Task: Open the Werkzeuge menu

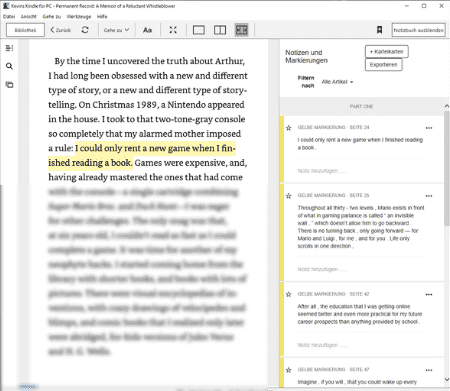Action: point(79,16)
